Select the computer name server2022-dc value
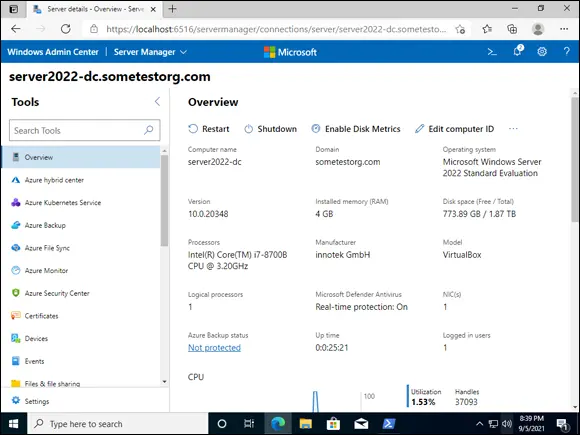 215,162
